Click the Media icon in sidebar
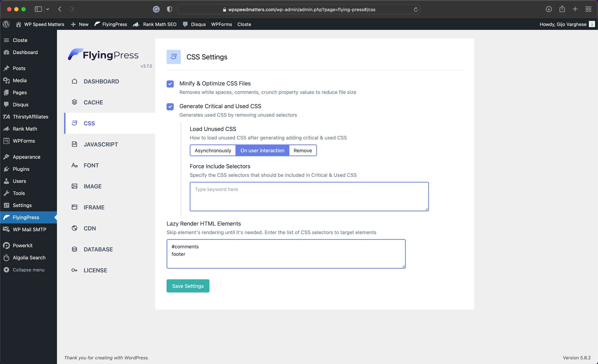This screenshot has width=598, height=364. 6,80
